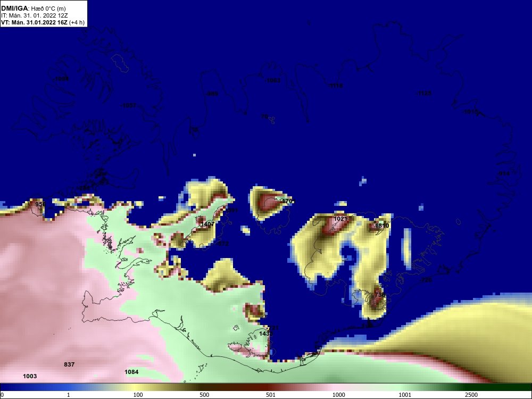Click the '2500' tick on the color scale

(x=471, y=395)
